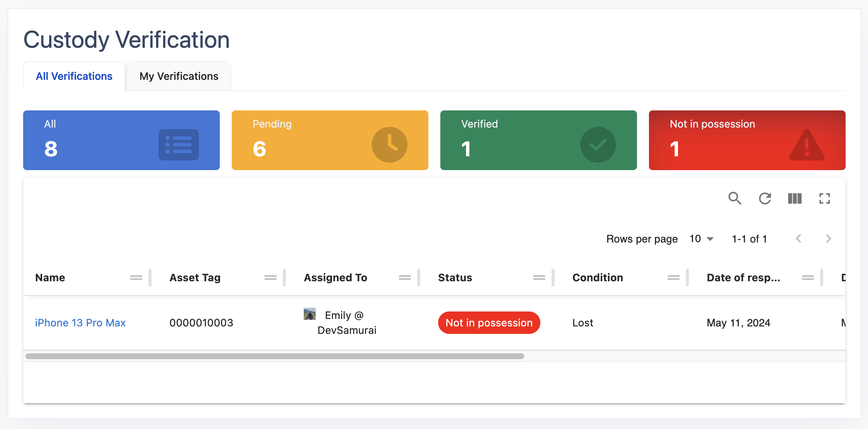Viewport: 868px width, 429px height.
Task: Click the refresh table icon
Action: pyautogui.click(x=765, y=198)
